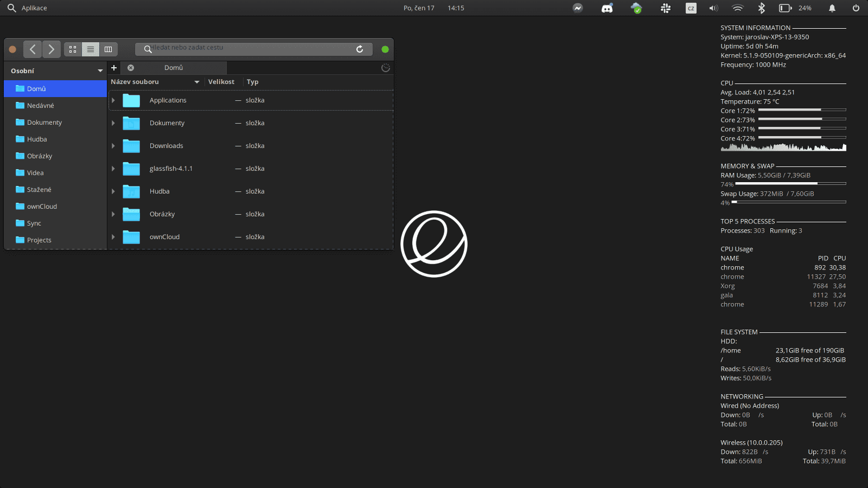Open the notifications bell indicator

click(832, 8)
